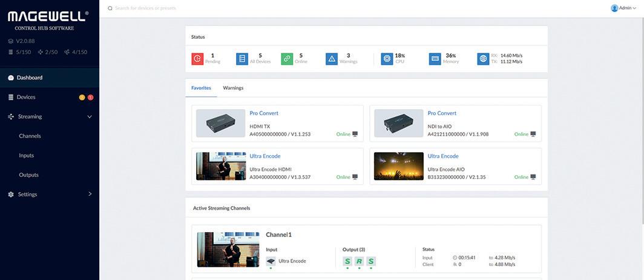This screenshot has height=280, width=644.
Task: Click the red Devices notification badge
Action: (90, 98)
